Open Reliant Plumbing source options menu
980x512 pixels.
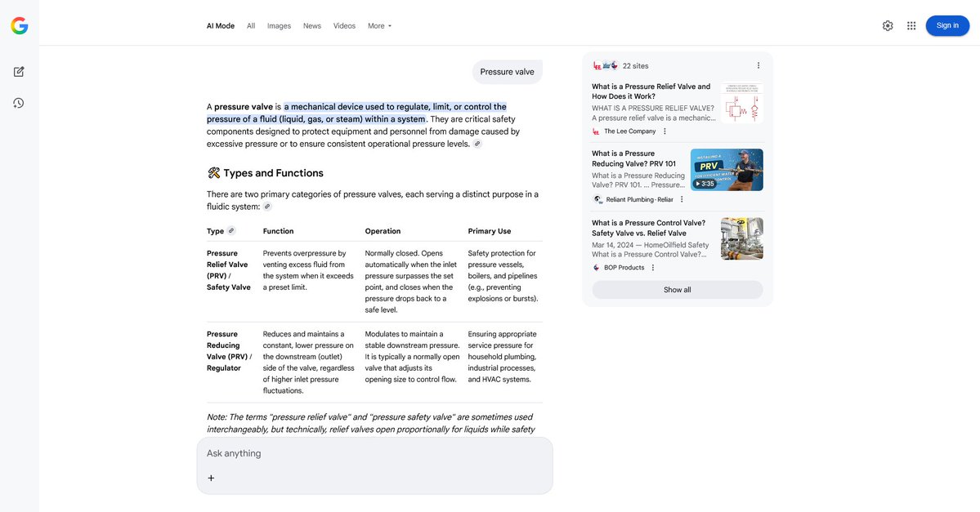coord(682,199)
